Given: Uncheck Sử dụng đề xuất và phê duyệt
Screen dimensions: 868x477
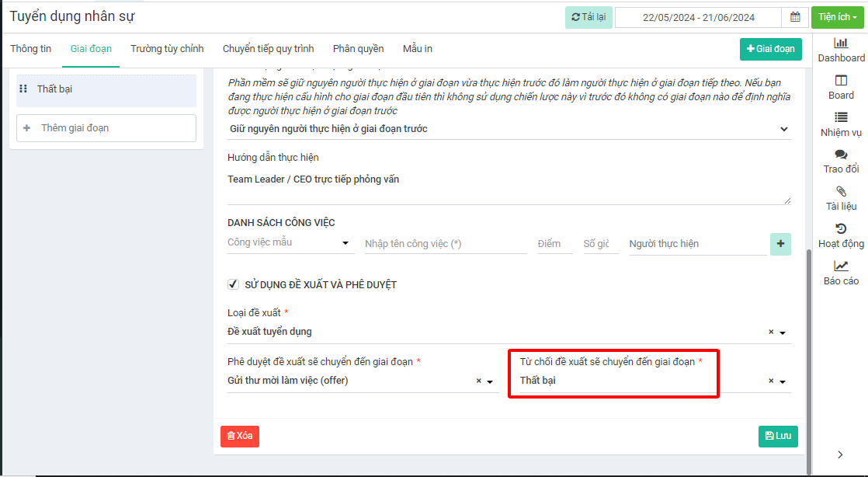Looking at the screenshot, I should pos(233,284).
